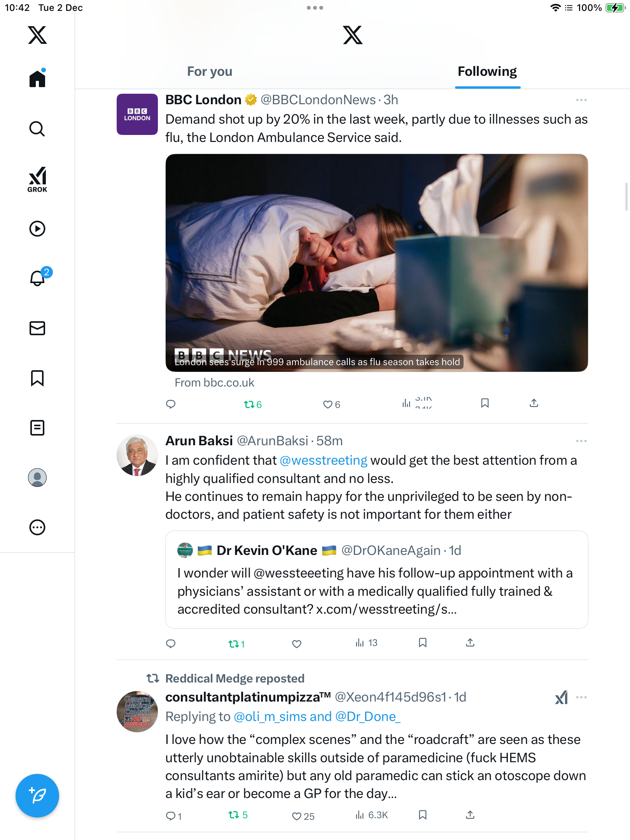Open more options on Arun Baksi post

coord(581,441)
